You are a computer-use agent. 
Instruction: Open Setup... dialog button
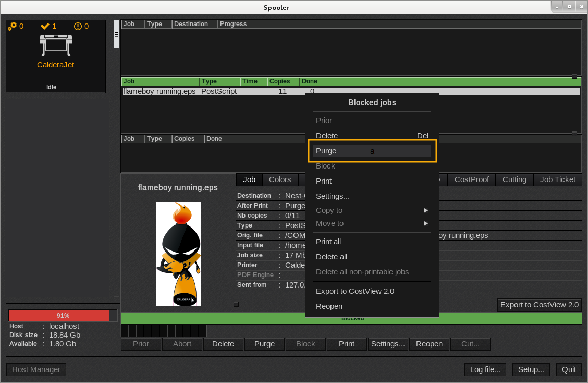pos(531,369)
